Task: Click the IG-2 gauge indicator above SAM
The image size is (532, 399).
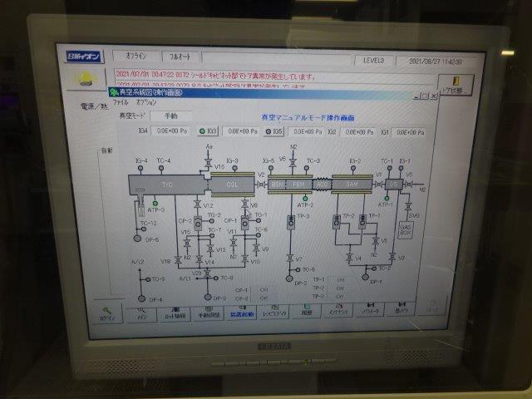Action: point(353,168)
